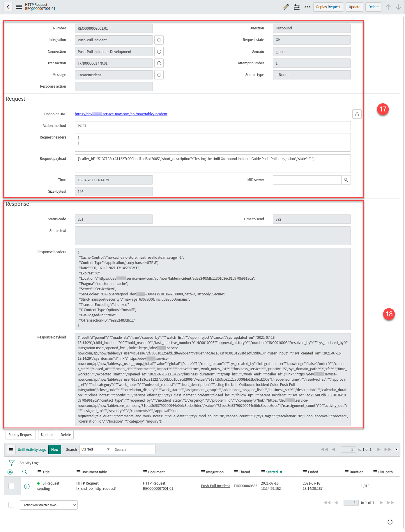Click the Request payload text field
The height and width of the screenshot is (532, 405).
(x=213, y=164)
